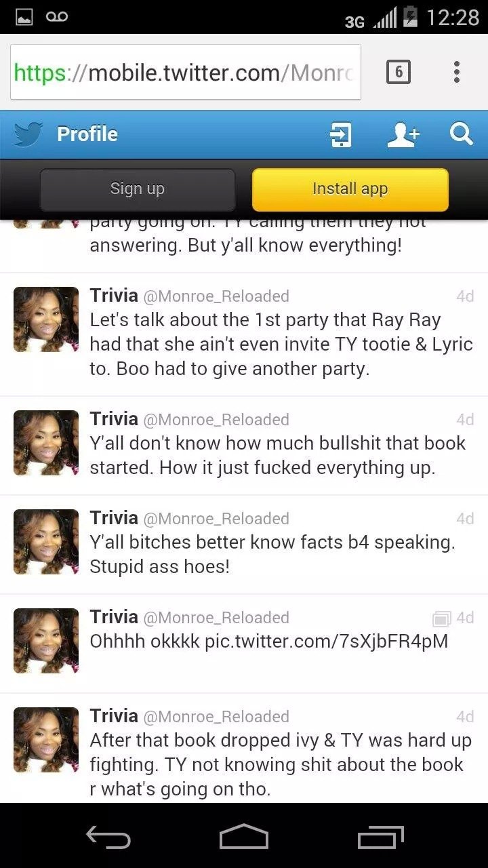The height and width of the screenshot is (868, 488).
Task: Click the yellow Install app button
Action: click(x=350, y=189)
